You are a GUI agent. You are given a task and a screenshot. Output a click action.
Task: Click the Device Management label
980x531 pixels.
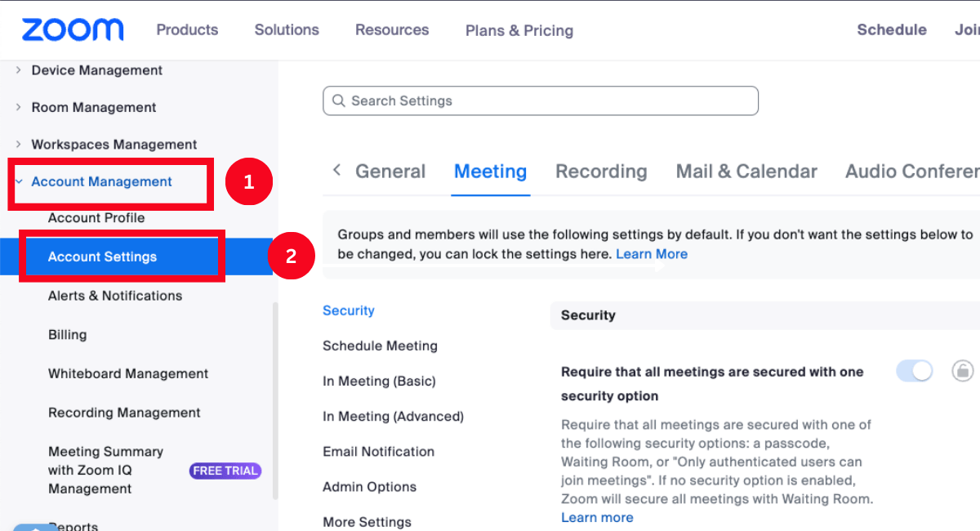point(96,70)
